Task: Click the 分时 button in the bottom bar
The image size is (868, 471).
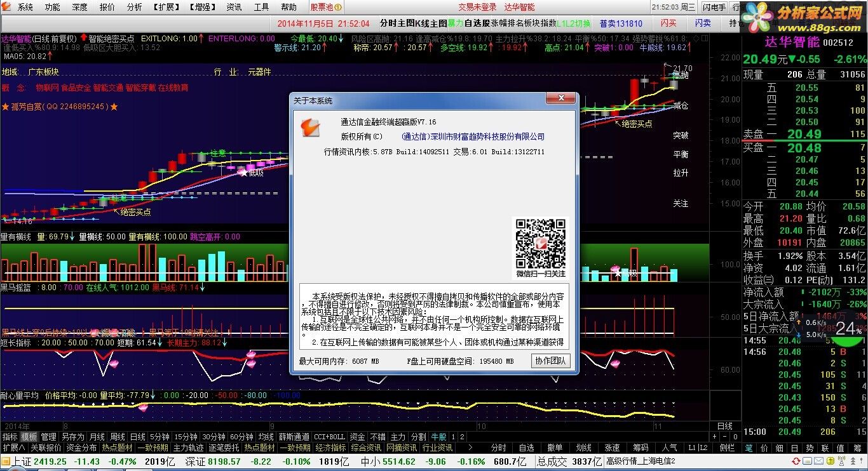Action: tap(499, 448)
